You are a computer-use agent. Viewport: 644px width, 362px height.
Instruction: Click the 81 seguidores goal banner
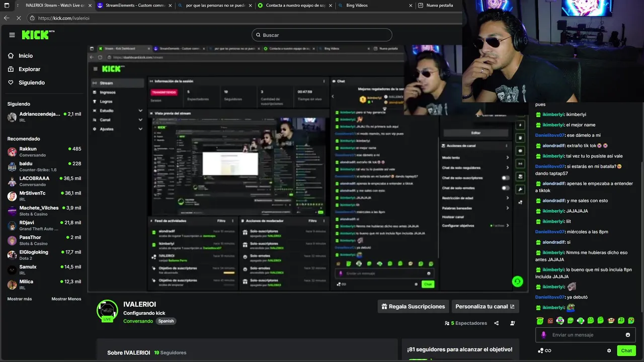pos(460,349)
